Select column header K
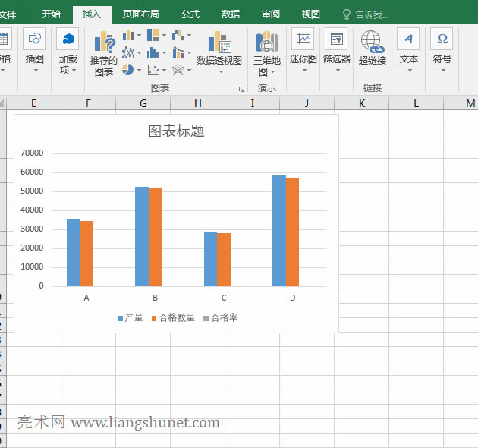This screenshot has height=448, width=478. click(x=361, y=103)
